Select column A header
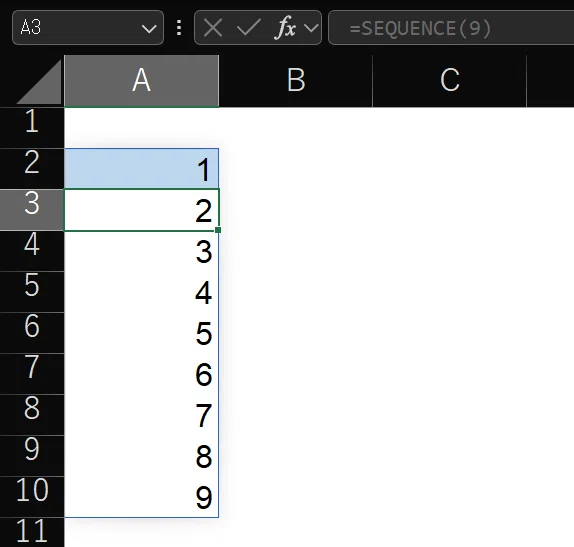Screen dimensions: 574x547 tap(142, 81)
